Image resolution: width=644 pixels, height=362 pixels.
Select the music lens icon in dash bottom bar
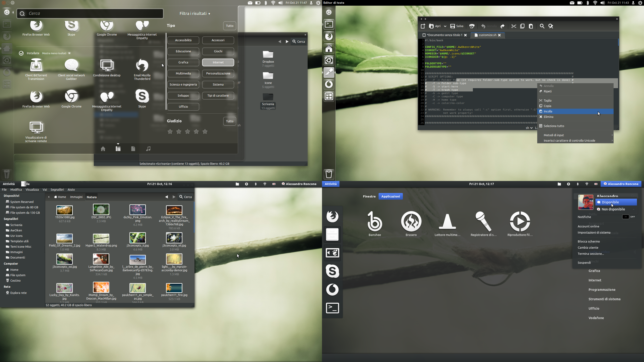[x=148, y=149]
